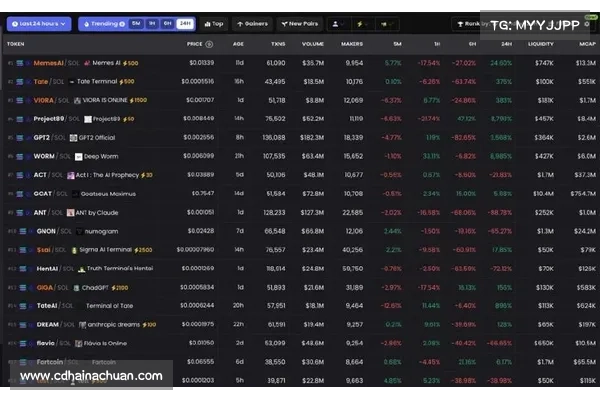Sort by the TOKEN column header
The width and height of the screenshot is (600, 400).
click(x=15, y=44)
